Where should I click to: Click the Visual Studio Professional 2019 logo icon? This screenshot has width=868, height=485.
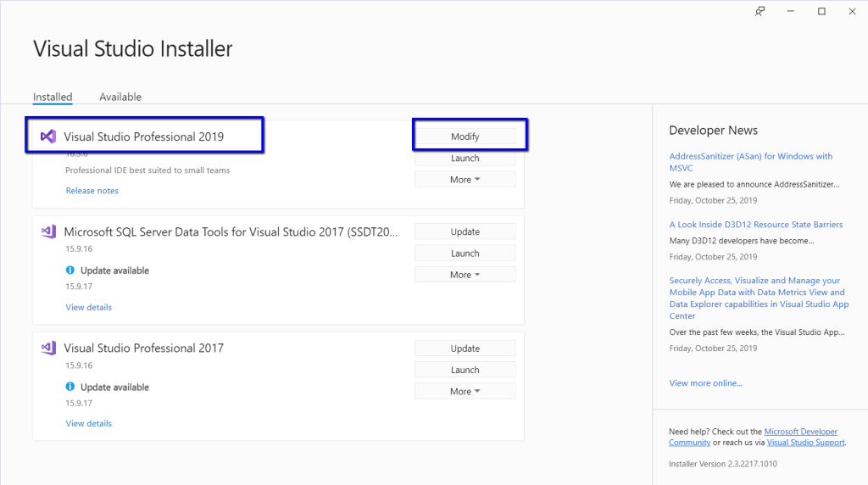(48, 137)
